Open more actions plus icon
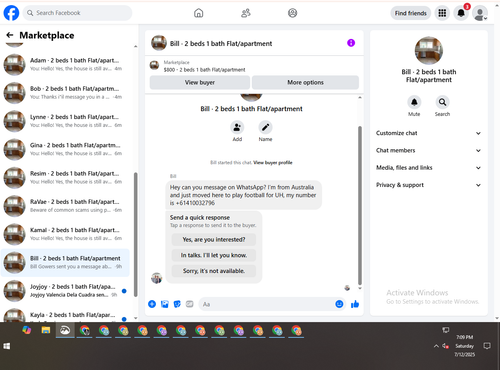The width and height of the screenshot is (500, 370). [152, 304]
